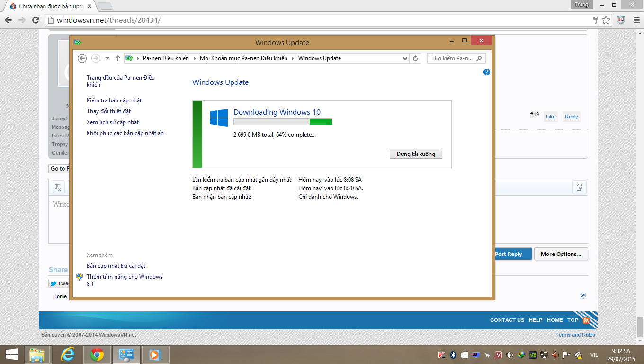This screenshot has width=644, height=364.
Task: Click the up-level arrow in Control Panel
Action: point(118,58)
